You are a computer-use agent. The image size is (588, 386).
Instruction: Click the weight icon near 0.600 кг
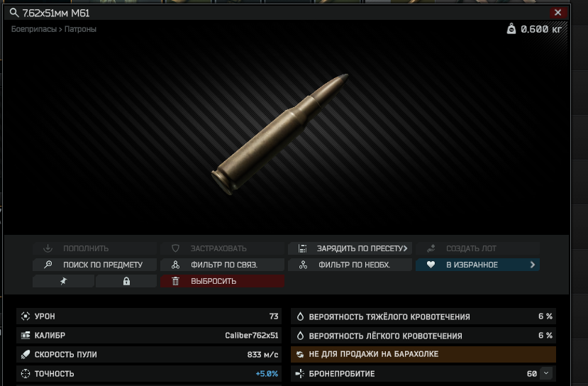[511, 29]
